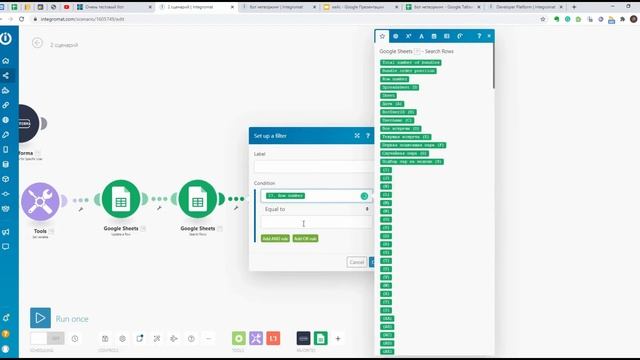Open Integromat logo in sidebar
The width and height of the screenshot is (640, 360).
6,39
